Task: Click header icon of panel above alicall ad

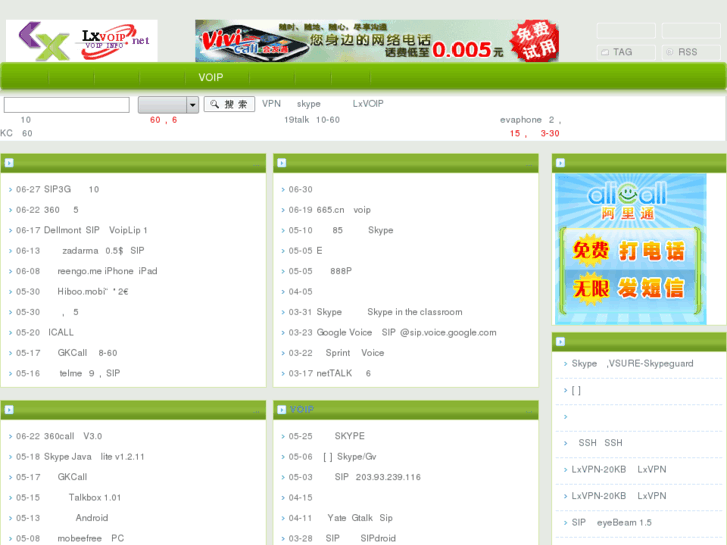Action: [x=561, y=163]
